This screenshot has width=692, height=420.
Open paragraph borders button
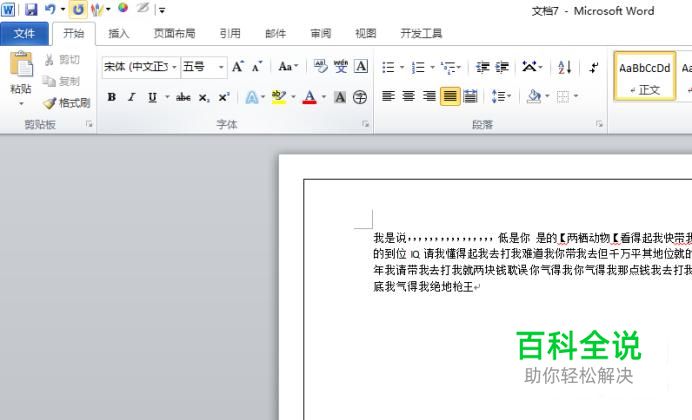(x=563, y=96)
